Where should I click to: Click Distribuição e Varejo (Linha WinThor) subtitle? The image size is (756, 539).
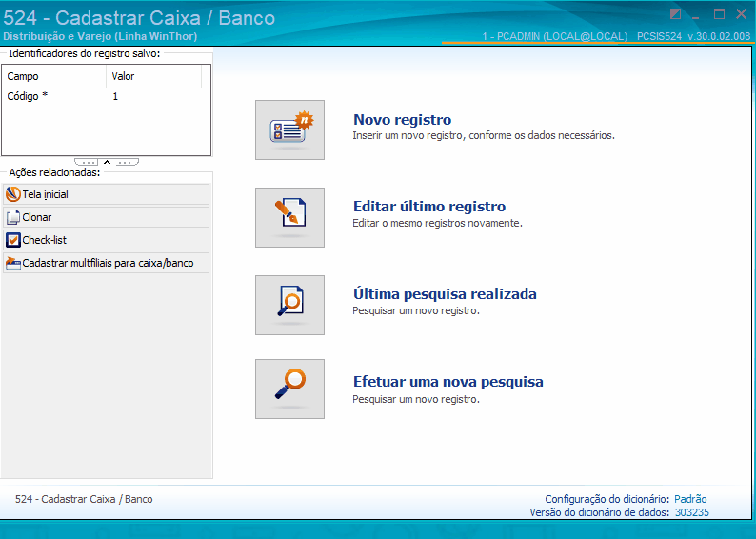click(x=100, y=36)
